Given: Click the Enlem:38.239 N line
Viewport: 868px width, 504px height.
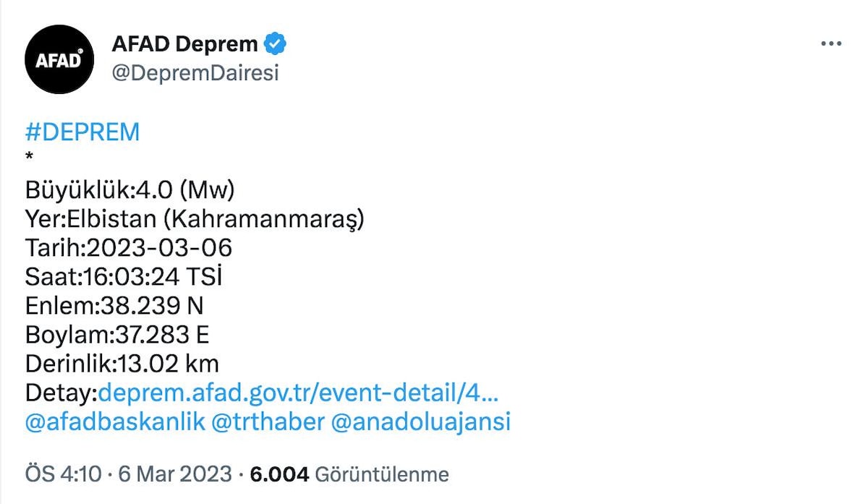Looking at the screenshot, I should (114, 306).
